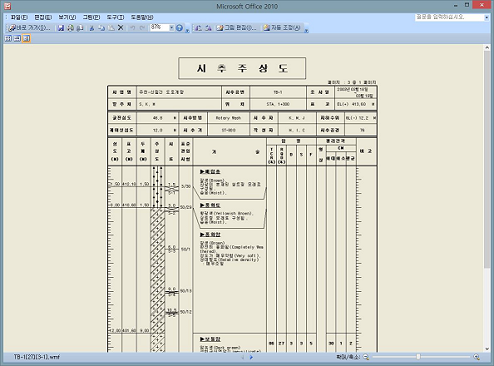Click the zoom in magnifier icon
The width and height of the screenshot is (494, 366).
coord(477,357)
